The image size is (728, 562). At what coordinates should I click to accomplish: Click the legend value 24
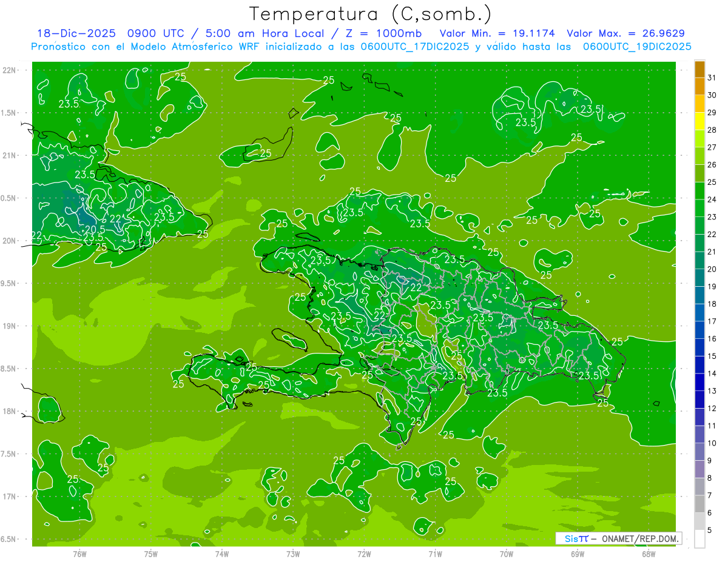pyautogui.click(x=712, y=199)
